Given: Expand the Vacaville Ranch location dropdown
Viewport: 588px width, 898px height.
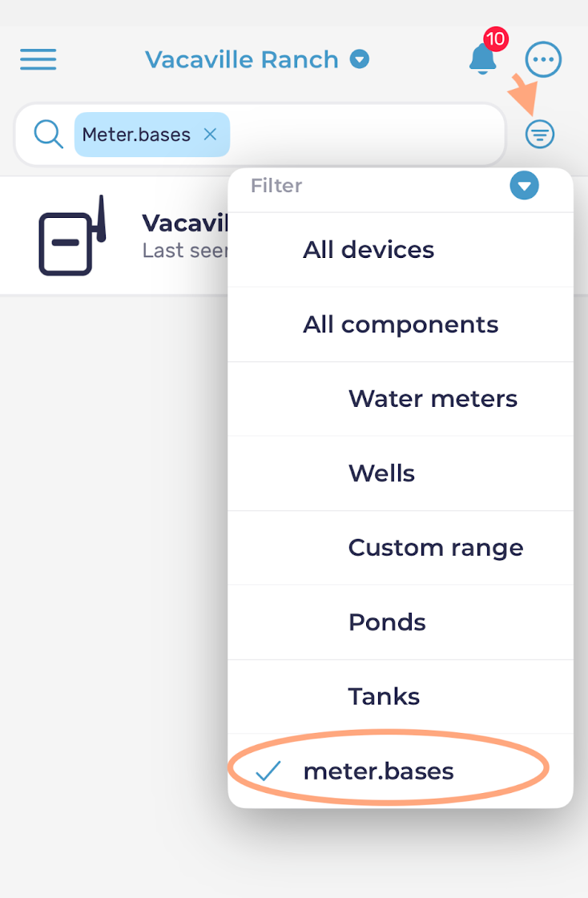Looking at the screenshot, I should [x=360, y=59].
